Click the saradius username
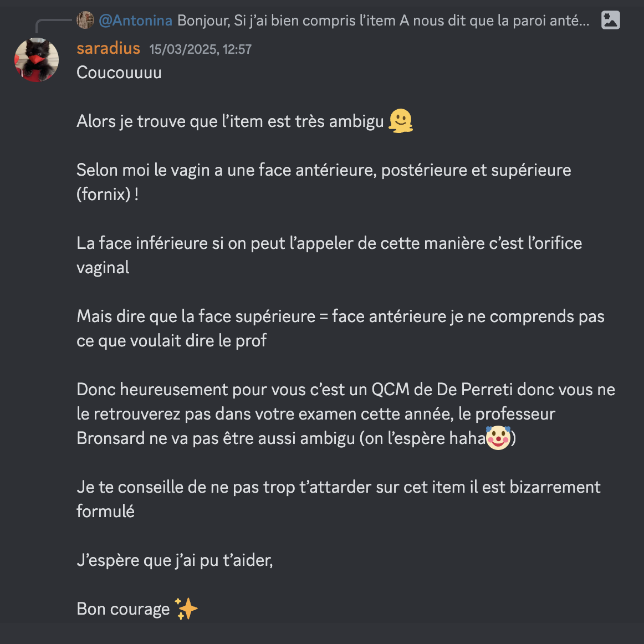644x644 pixels. 109,48
